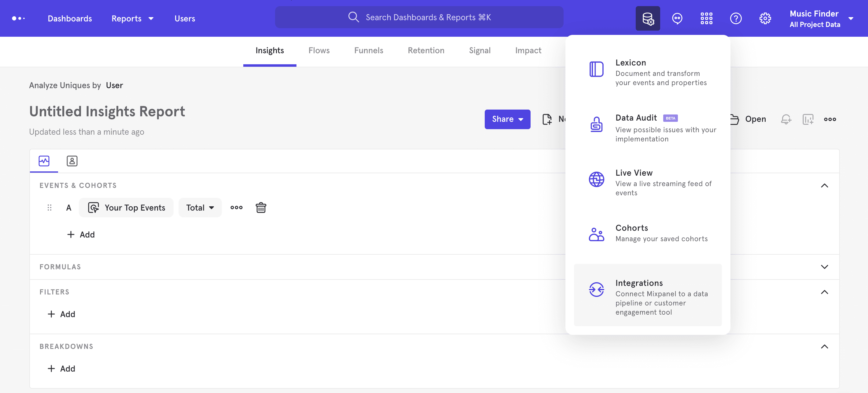The image size is (868, 393).
Task: Open Reports navigation dropdown
Action: [x=133, y=18]
